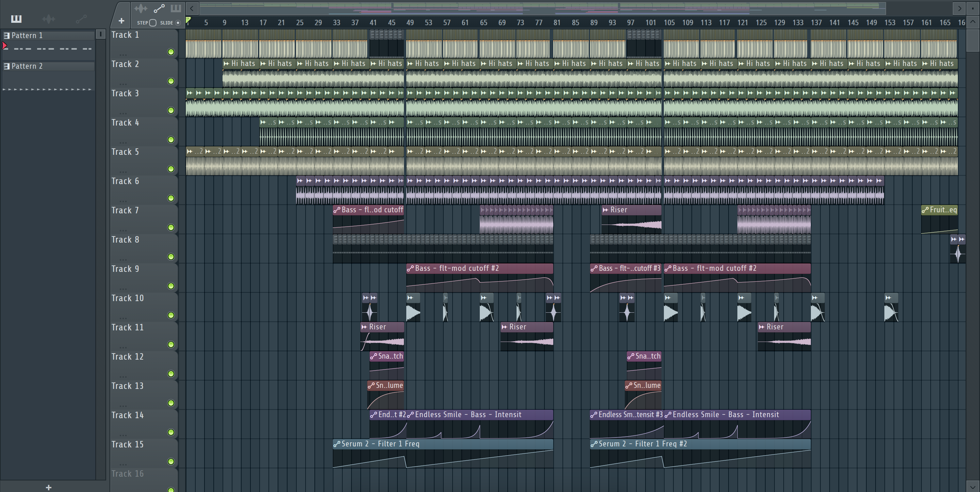Select the audio clips waveform filter in picker
Viewport: 980px width, 492px height.
click(x=49, y=19)
